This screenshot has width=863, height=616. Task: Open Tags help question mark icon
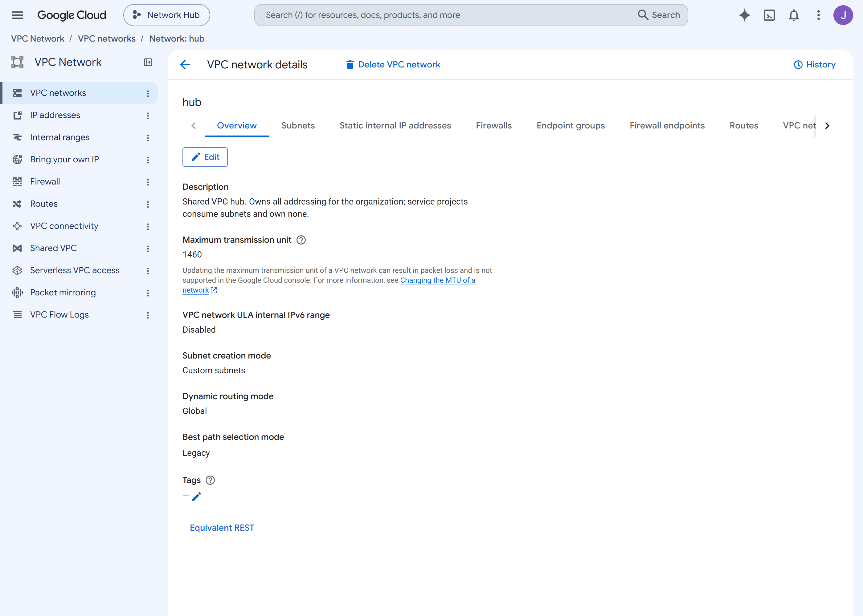[x=210, y=480]
